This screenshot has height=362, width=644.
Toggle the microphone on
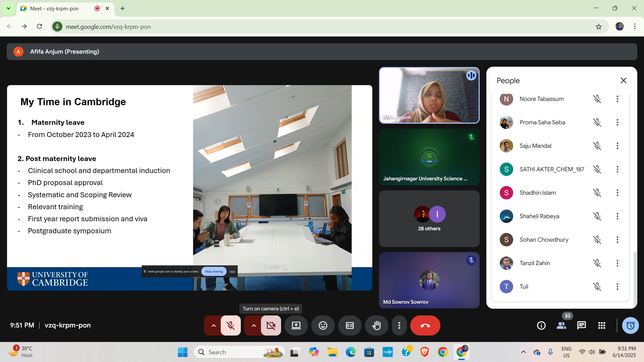[x=230, y=325]
